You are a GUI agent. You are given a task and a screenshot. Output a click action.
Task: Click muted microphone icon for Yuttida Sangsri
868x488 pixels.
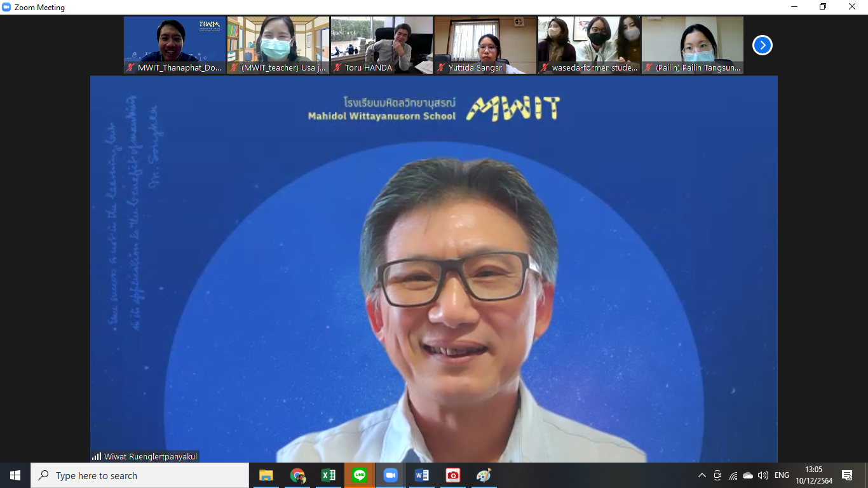click(x=442, y=67)
